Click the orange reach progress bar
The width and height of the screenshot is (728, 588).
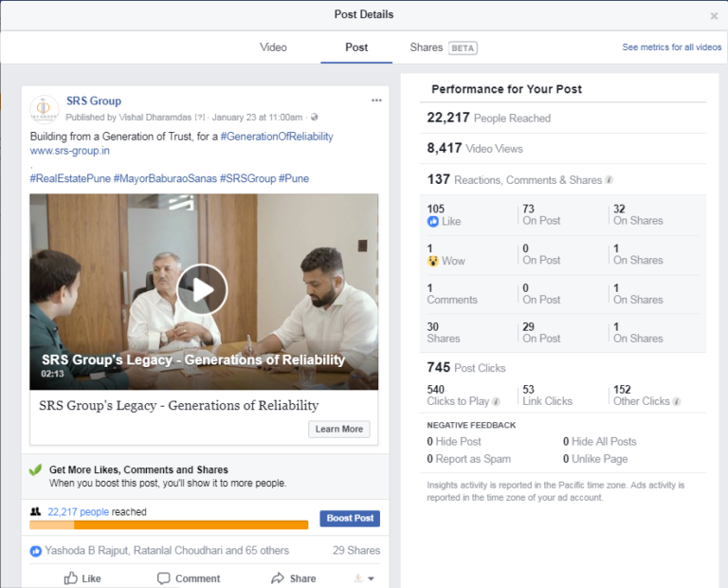(169, 524)
